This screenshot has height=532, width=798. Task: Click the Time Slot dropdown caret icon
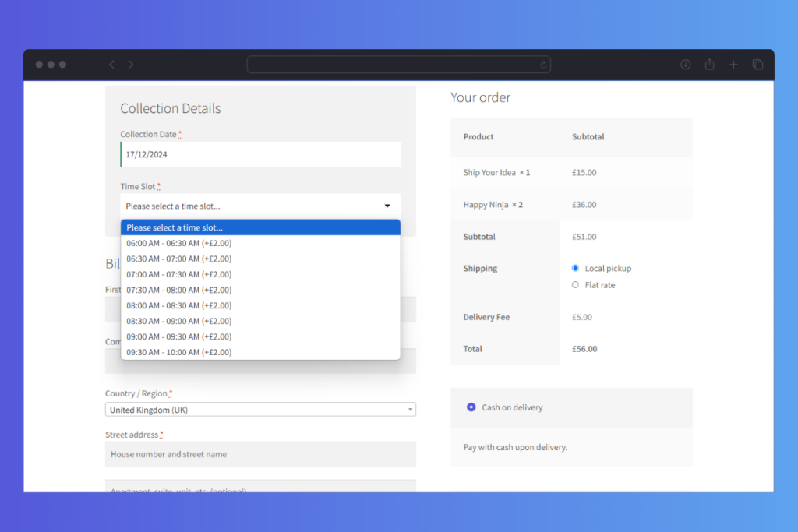coord(387,205)
